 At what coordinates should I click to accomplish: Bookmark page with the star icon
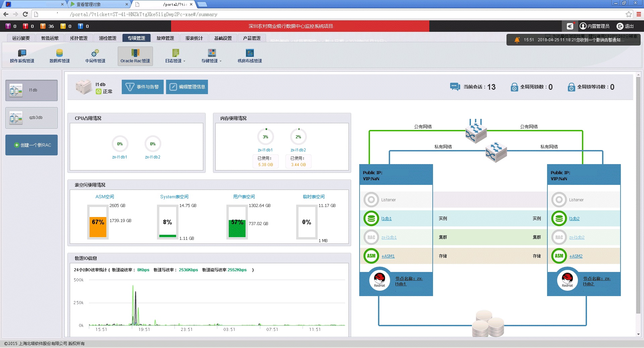[x=629, y=14]
